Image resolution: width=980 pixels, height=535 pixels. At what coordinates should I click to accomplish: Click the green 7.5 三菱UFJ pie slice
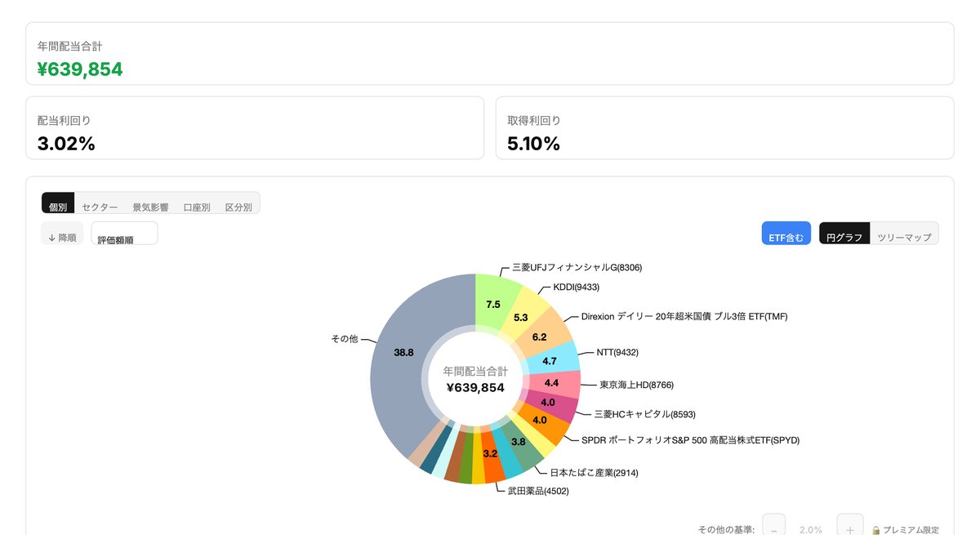point(493,303)
